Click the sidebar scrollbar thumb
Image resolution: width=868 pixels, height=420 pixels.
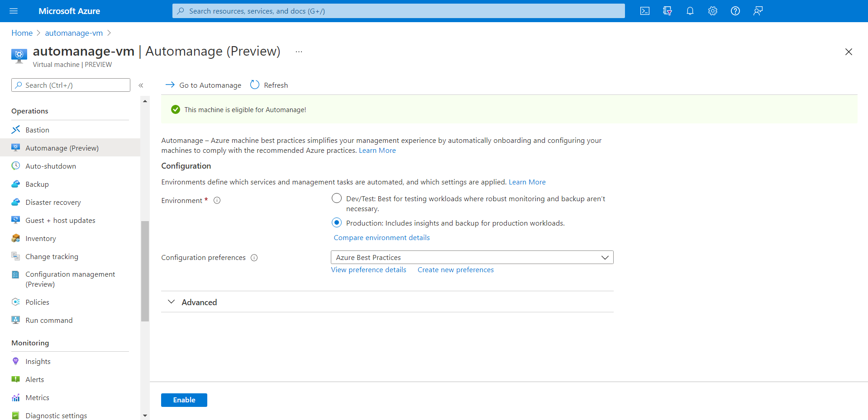[145, 271]
